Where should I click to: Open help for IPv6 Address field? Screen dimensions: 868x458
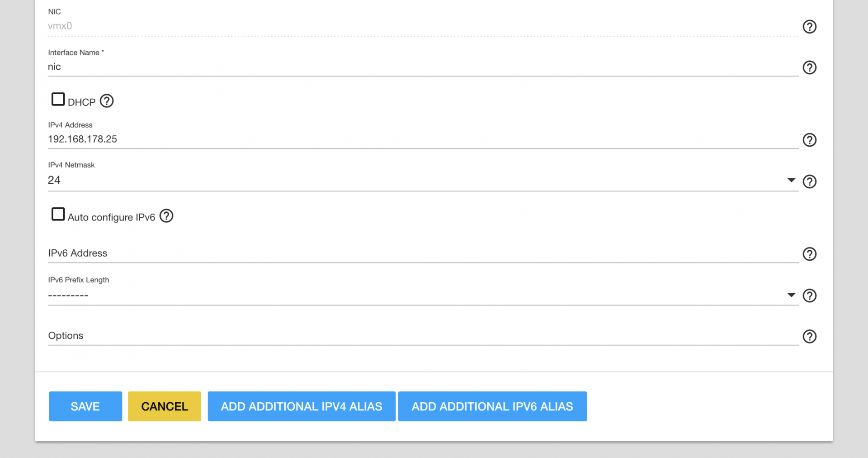(809, 254)
